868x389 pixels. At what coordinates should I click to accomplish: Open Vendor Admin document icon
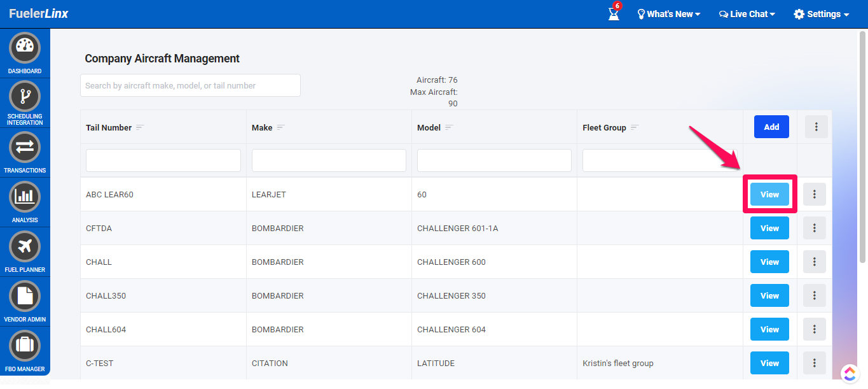25,296
